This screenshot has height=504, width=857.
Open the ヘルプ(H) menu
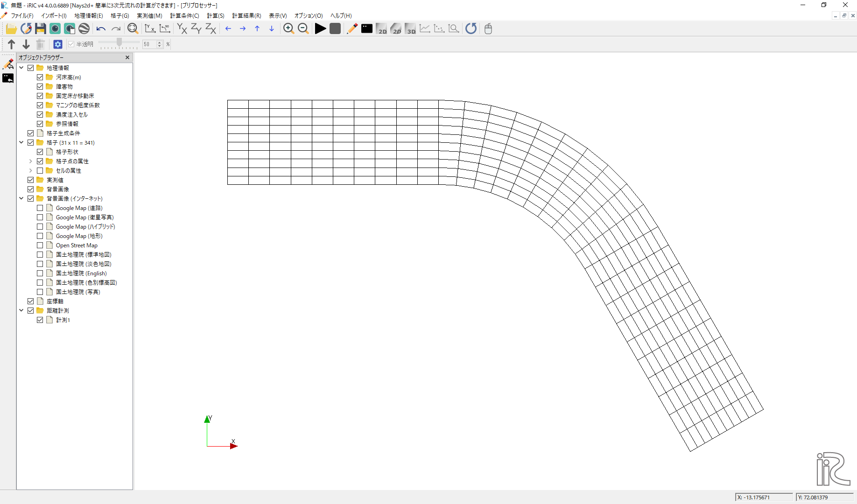pos(341,16)
